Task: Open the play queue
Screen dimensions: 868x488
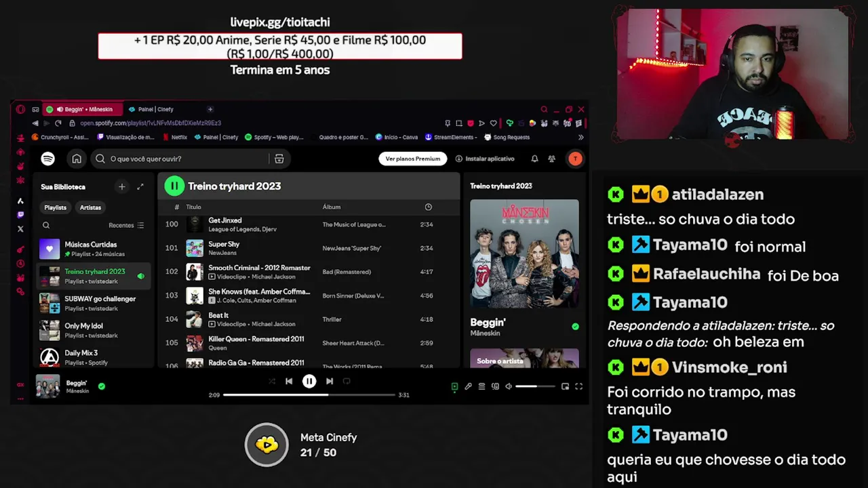Action: point(481,386)
